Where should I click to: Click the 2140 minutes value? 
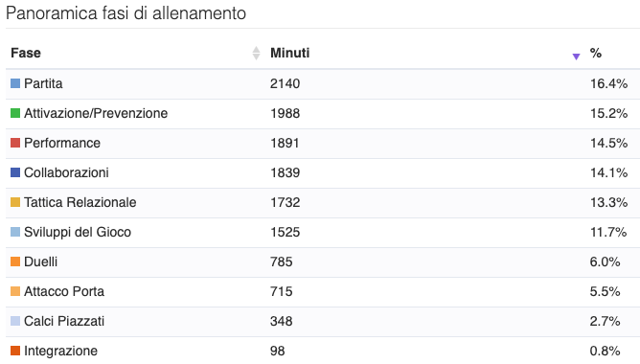285,83
